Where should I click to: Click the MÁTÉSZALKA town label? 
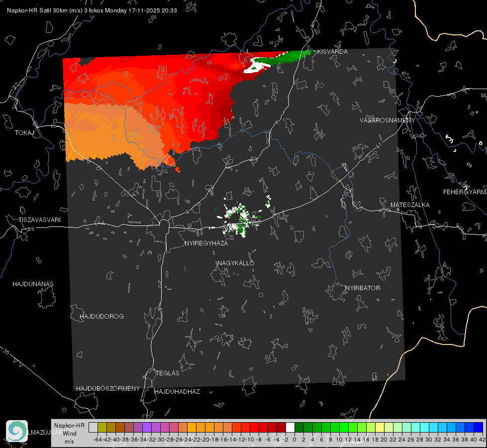click(410, 205)
